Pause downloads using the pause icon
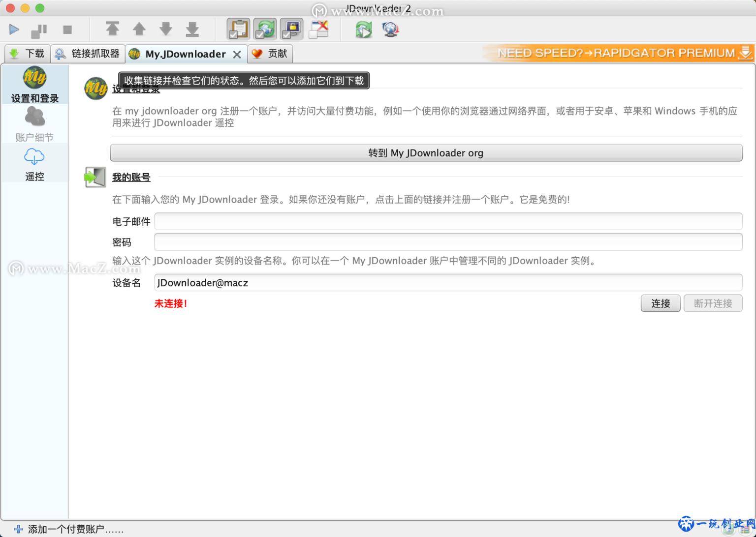Image resolution: width=756 pixels, height=537 pixels. click(39, 30)
